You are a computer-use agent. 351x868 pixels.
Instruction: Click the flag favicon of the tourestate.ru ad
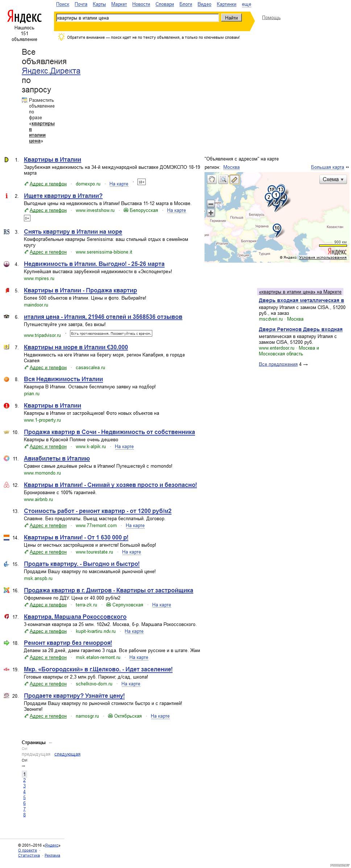[6, 538]
